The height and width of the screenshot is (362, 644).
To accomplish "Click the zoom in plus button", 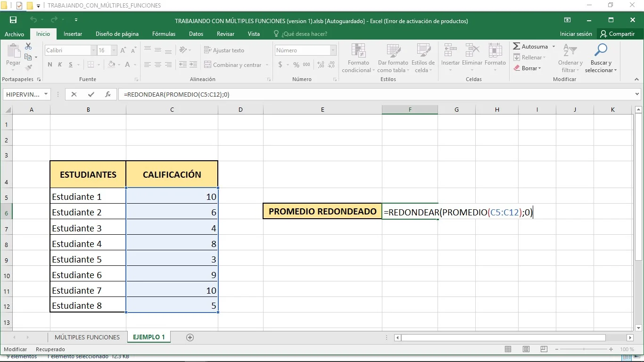I will pos(611,349).
